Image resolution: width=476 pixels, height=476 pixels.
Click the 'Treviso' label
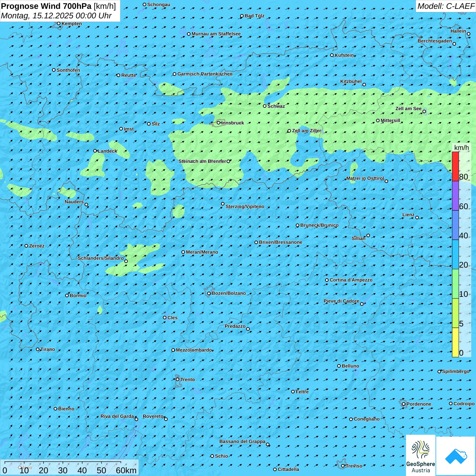(354, 466)
